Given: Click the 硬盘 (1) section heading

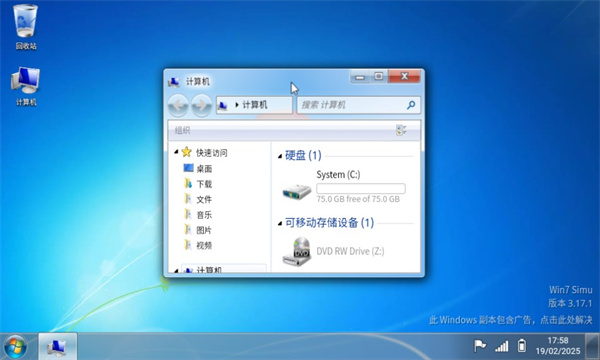Looking at the screenshot, I should click(x=303, y=155).
